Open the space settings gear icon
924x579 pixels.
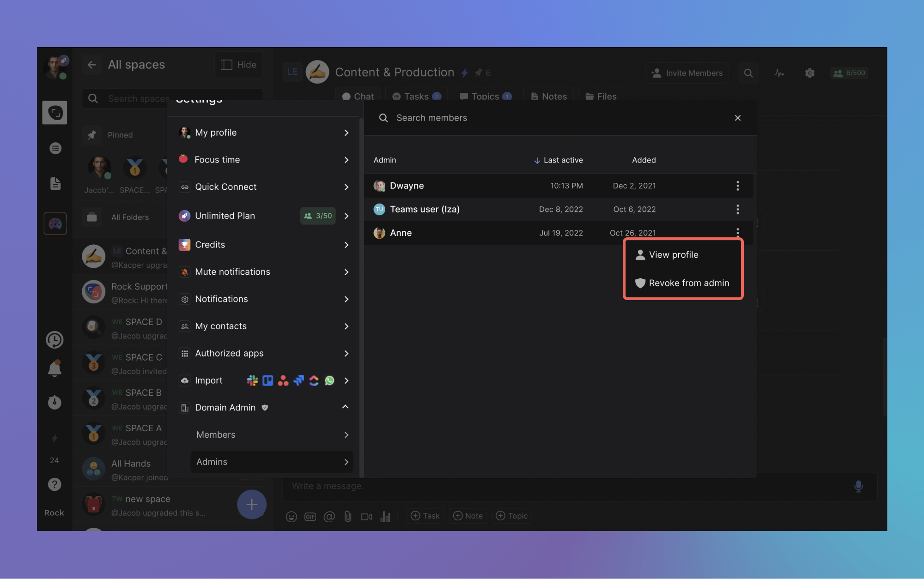coord(809,73)
